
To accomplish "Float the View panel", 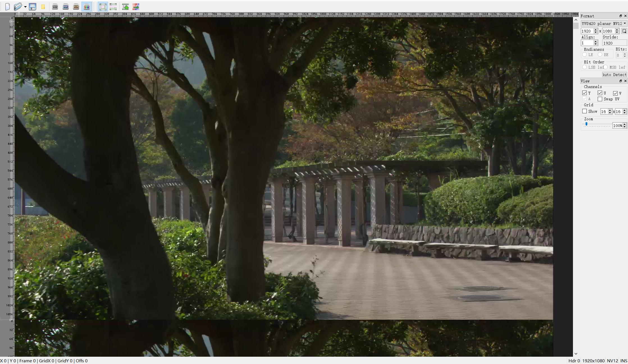I will click(x=620, y=81).
